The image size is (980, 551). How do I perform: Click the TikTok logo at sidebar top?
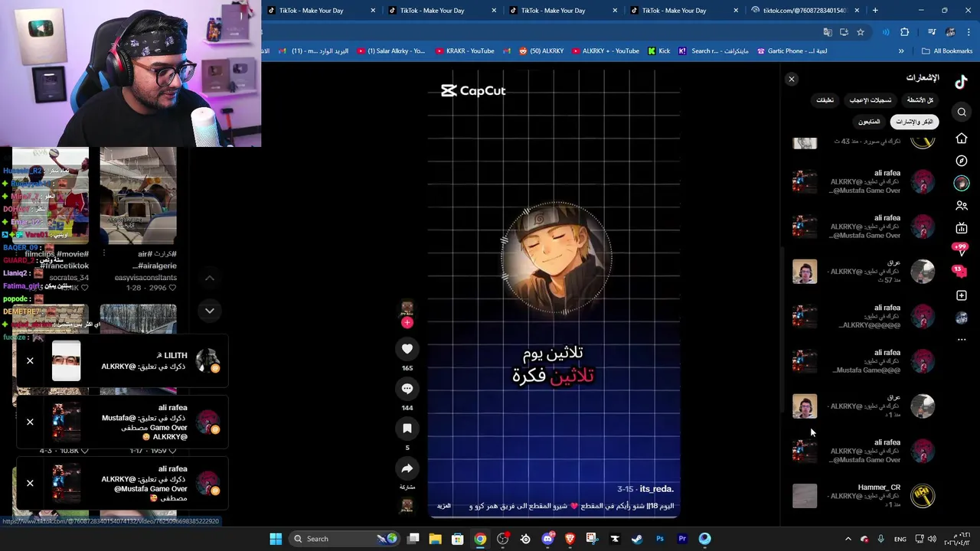[961, 82]
